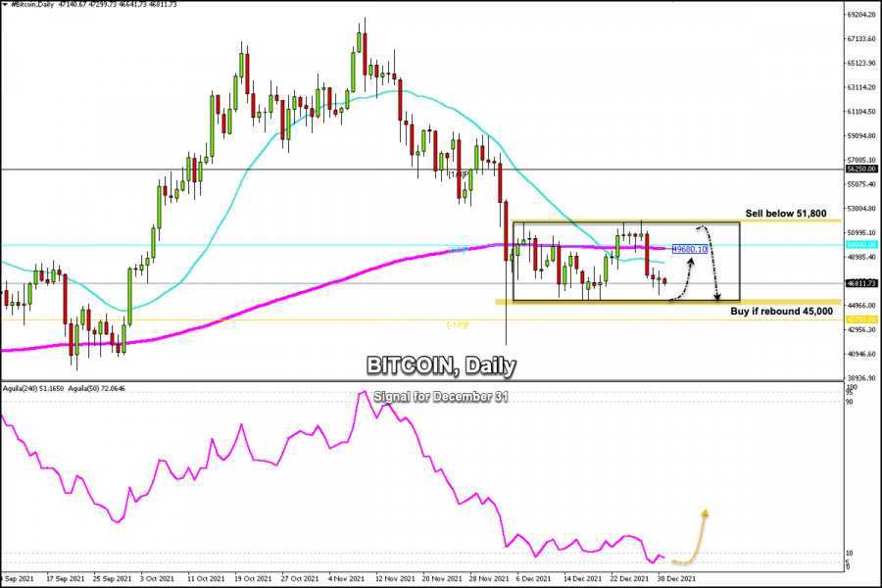Click the 11 Oct 2021 date label

[x=206, y=578]
